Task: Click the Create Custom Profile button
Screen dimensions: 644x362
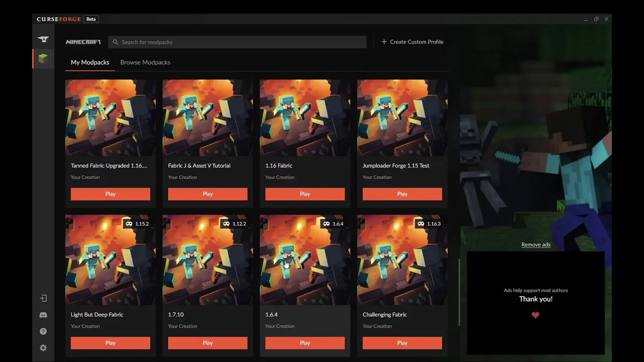Action: click(412, 42)
